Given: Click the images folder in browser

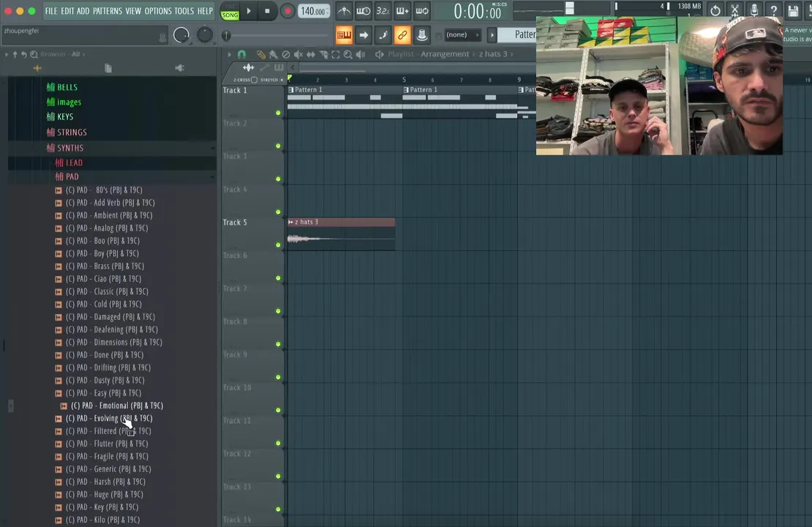Looking at the screenshot, I should 64,102.
